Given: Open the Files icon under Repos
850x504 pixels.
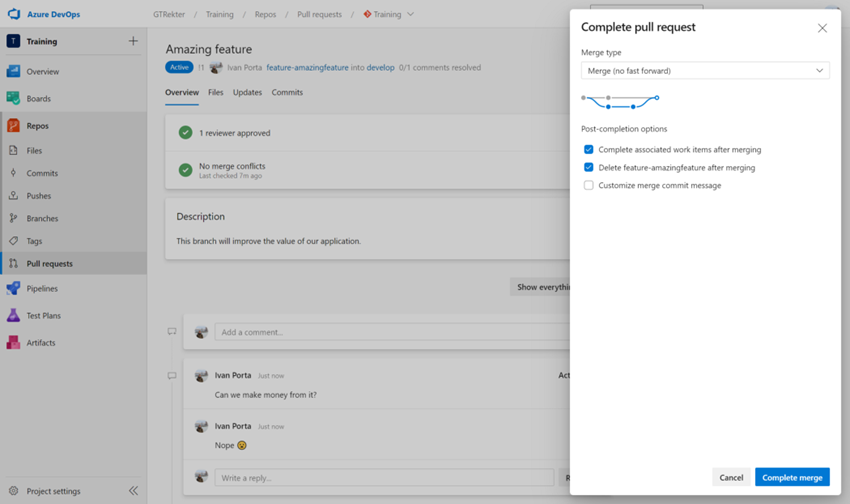Looking at the screenshot, I should tap(14, 151).
